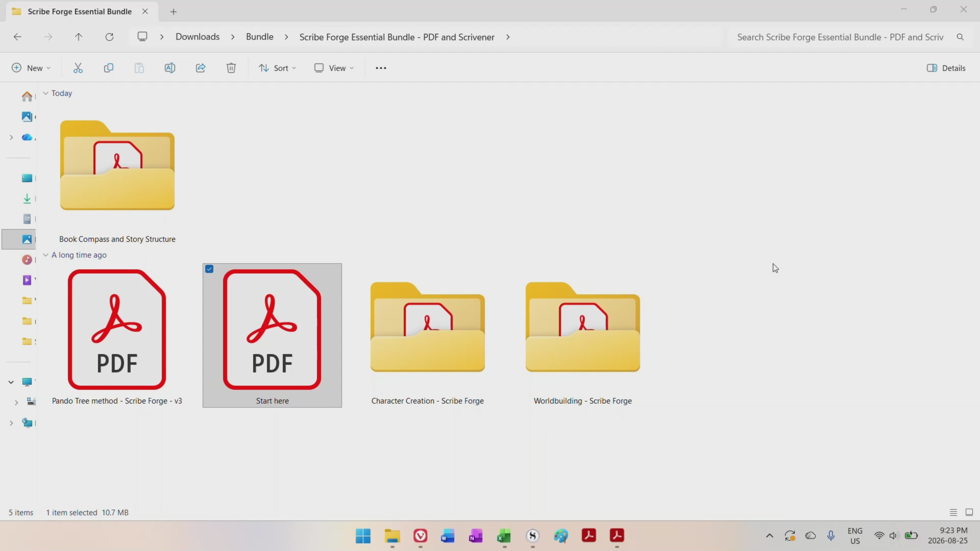Screen dimensions: 980x551
Task: Click the Rename icon in toolbar
Action: [170, 68]
